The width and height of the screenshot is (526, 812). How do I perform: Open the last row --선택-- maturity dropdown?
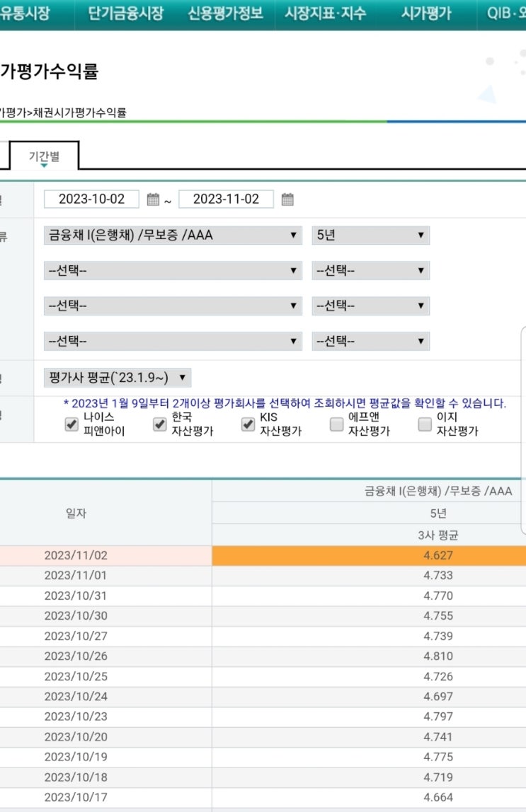[370, 341]
